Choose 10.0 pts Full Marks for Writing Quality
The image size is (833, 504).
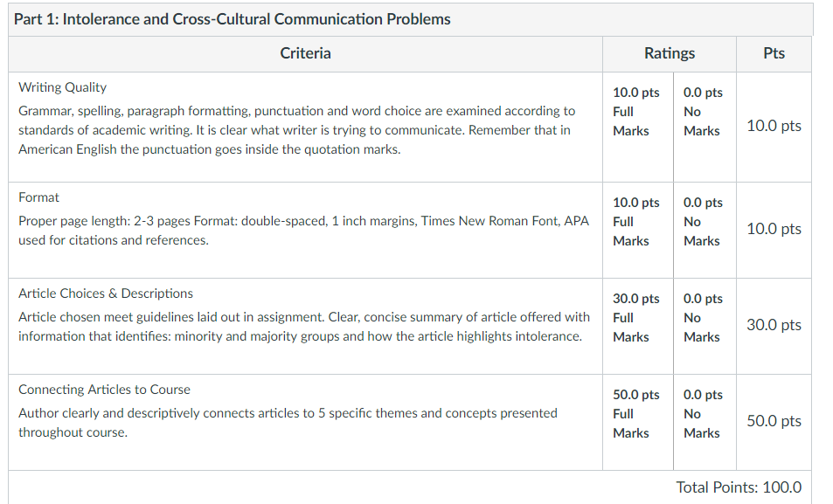(636, 112)
